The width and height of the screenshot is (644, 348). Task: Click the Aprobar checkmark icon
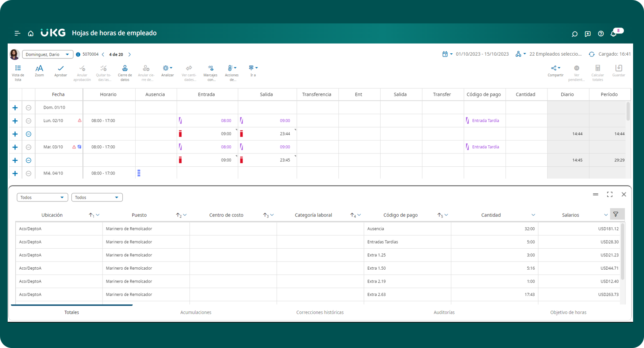tap(61, 69)
